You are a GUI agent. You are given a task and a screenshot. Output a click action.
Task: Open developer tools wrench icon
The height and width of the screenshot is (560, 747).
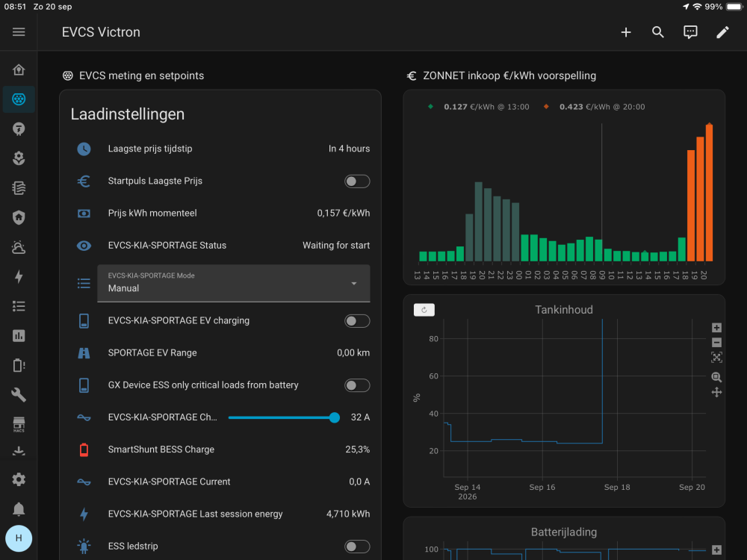pos(19,395)
